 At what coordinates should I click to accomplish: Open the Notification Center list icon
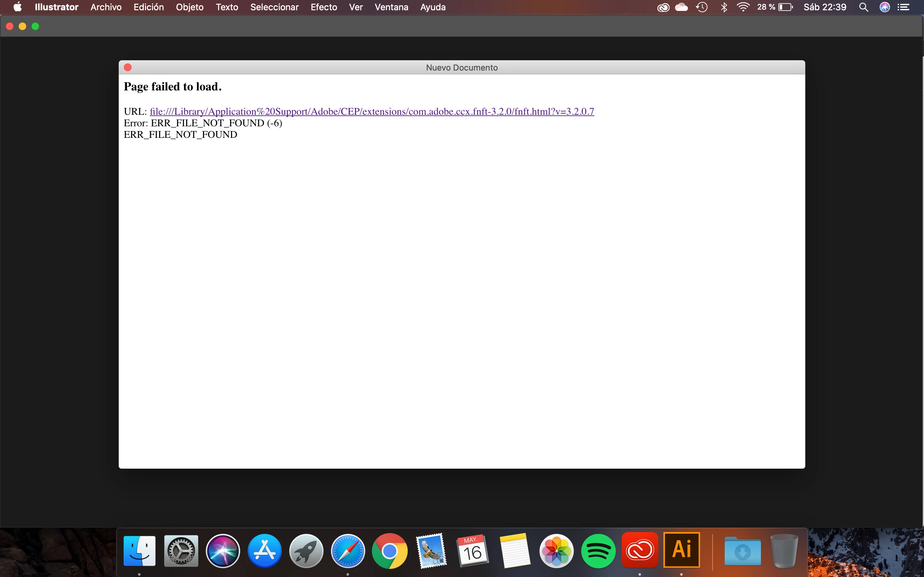[903, 7]
